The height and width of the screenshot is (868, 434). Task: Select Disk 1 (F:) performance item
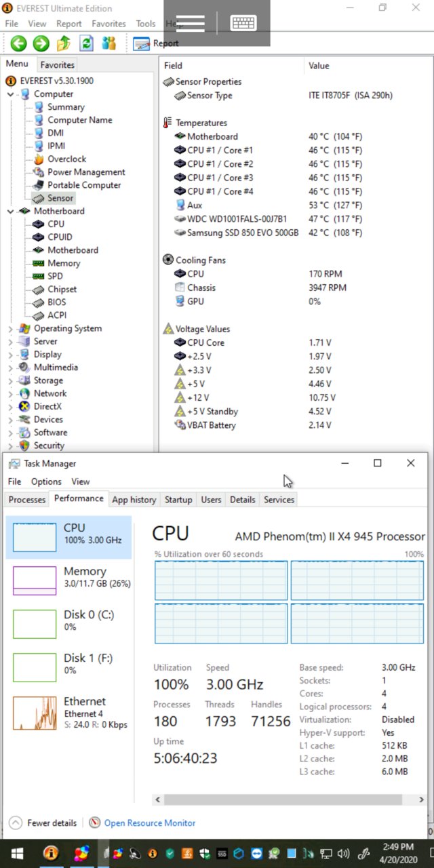(x=69, y=667)
